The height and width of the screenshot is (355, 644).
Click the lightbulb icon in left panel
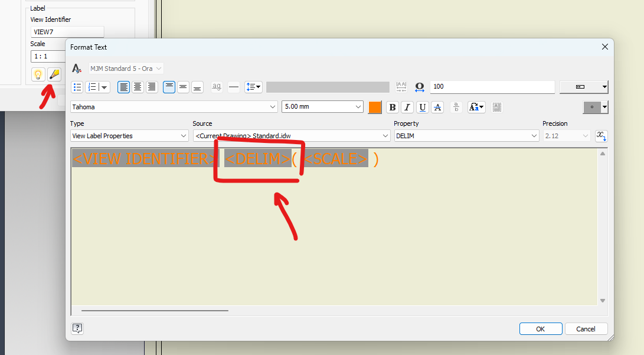coord(38,74)
